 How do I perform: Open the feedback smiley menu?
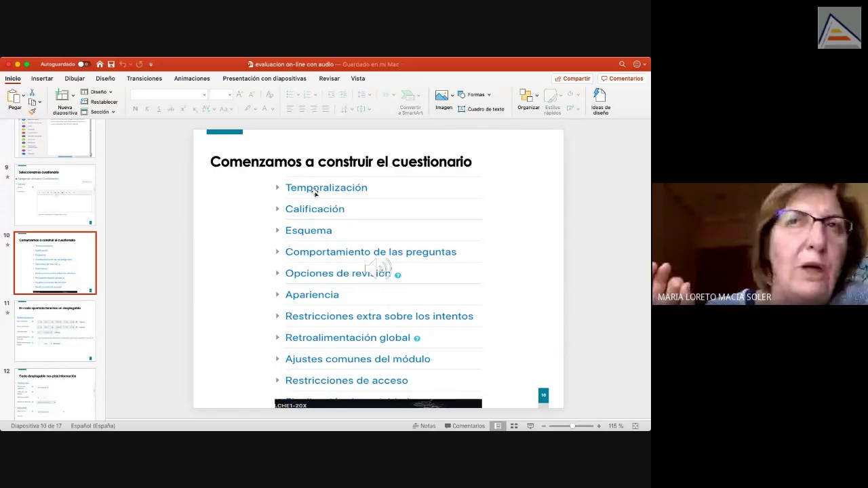point(638,64)
